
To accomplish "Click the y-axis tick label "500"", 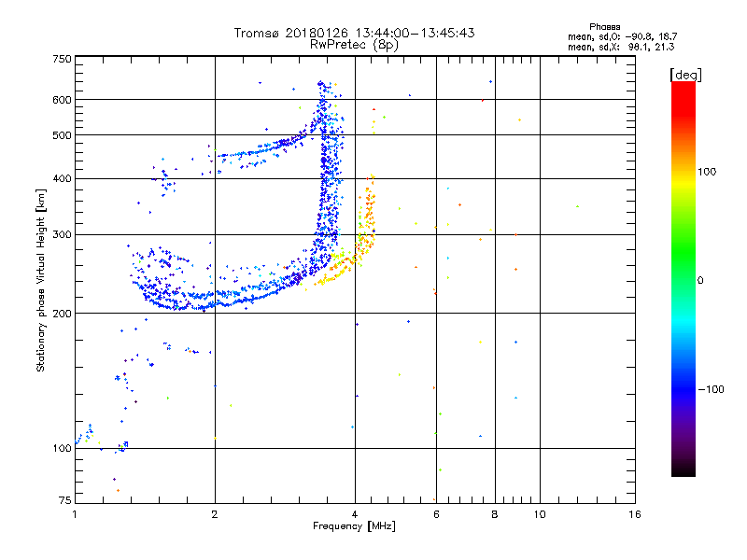I will click(x=62, y=135).
